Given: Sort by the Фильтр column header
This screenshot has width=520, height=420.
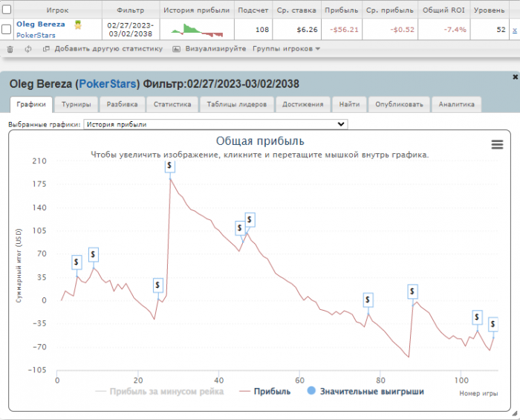Looking at the screenshot, I should [x=131, y=10].
